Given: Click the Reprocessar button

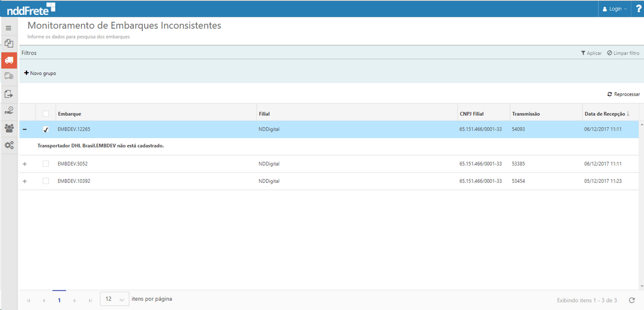Looking at the screenshot, I should click(623, 94).
